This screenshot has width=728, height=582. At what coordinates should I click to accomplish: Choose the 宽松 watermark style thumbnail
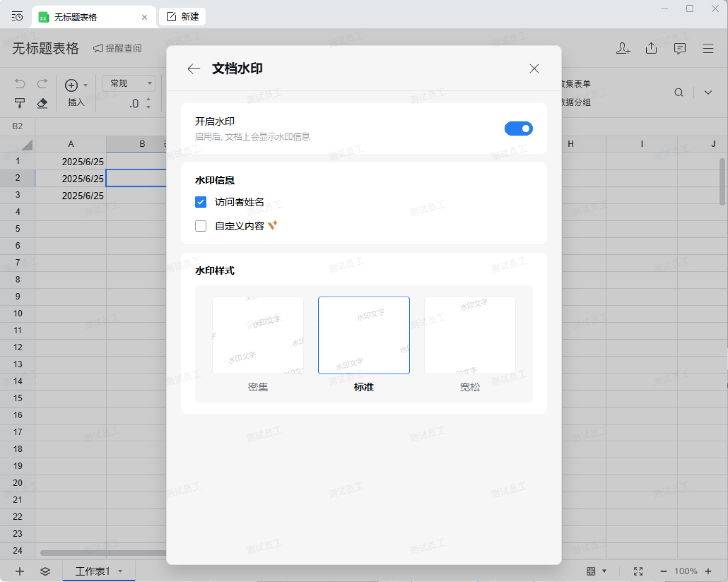click(470, 335)
